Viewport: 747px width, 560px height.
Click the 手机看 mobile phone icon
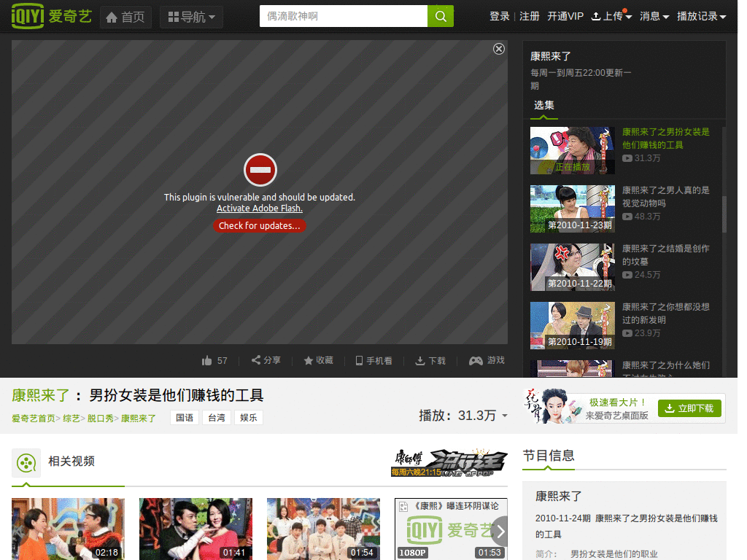(359, 360)
